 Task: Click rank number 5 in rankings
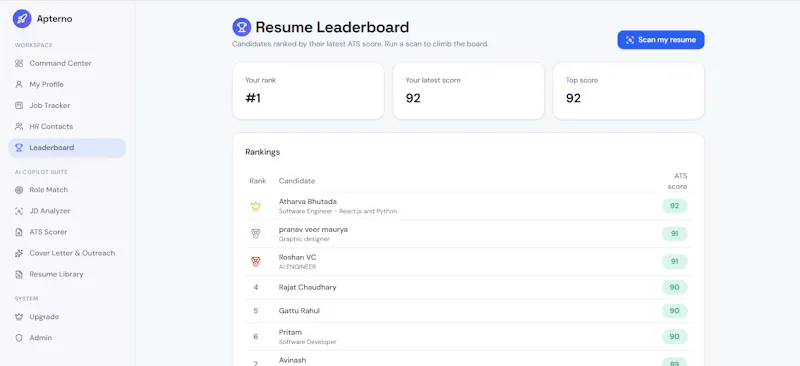click(256, 311)
